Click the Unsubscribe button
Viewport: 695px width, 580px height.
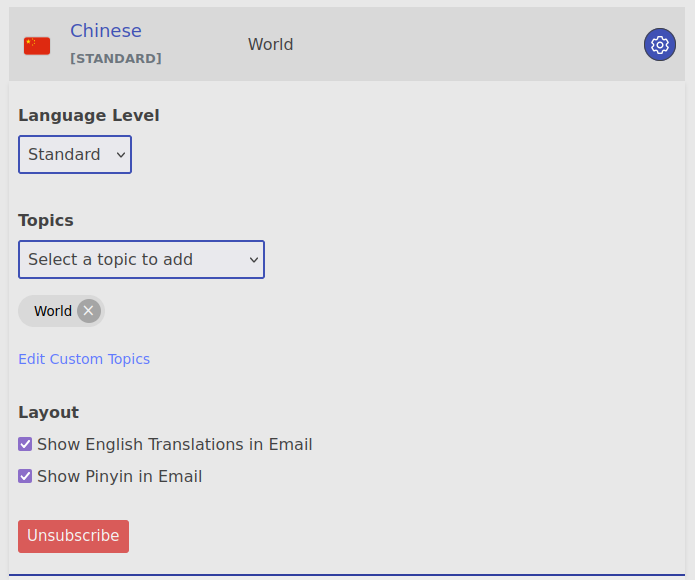pos(74,536)
